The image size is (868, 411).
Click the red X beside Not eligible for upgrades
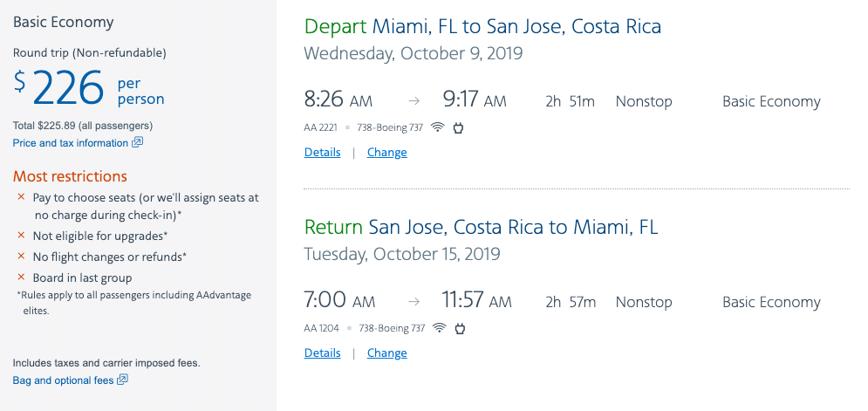tap(21, 236)
